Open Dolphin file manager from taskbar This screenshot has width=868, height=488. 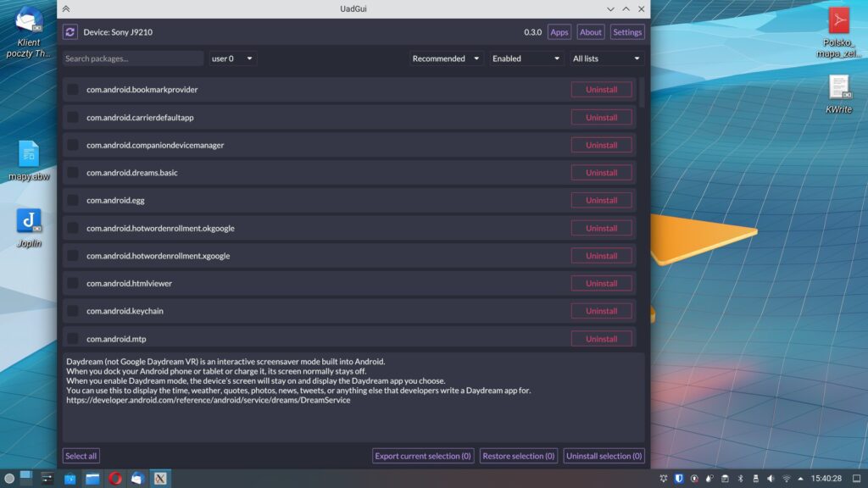92,479
